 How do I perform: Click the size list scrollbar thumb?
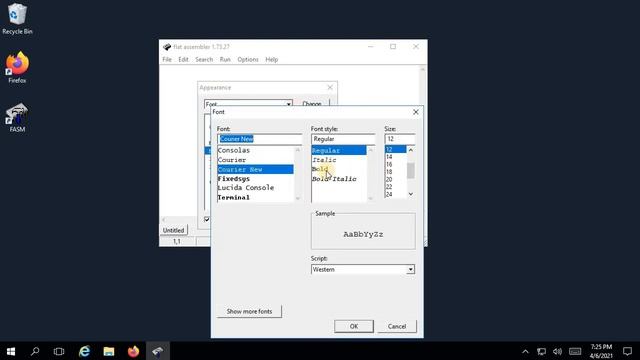click(411, 171)
